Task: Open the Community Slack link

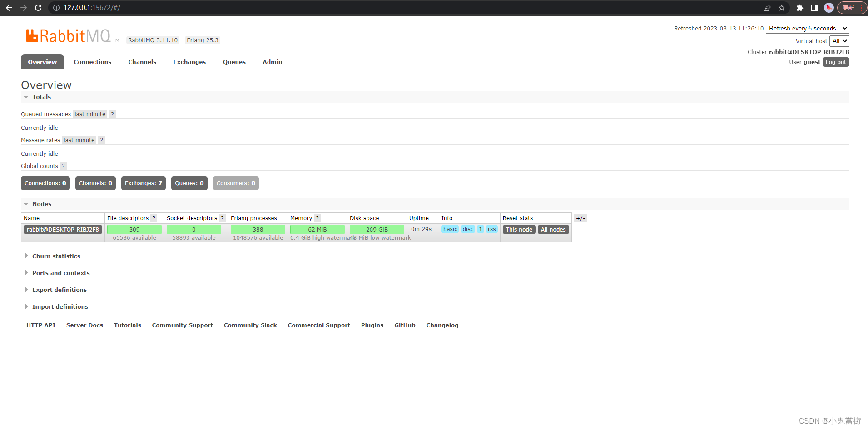Action: pos(250,325)
